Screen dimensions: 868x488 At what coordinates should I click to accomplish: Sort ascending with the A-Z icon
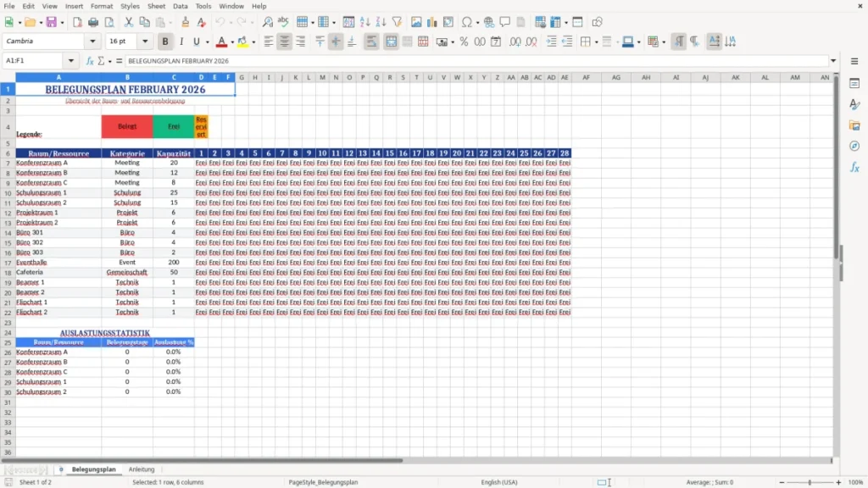point(364,22)
